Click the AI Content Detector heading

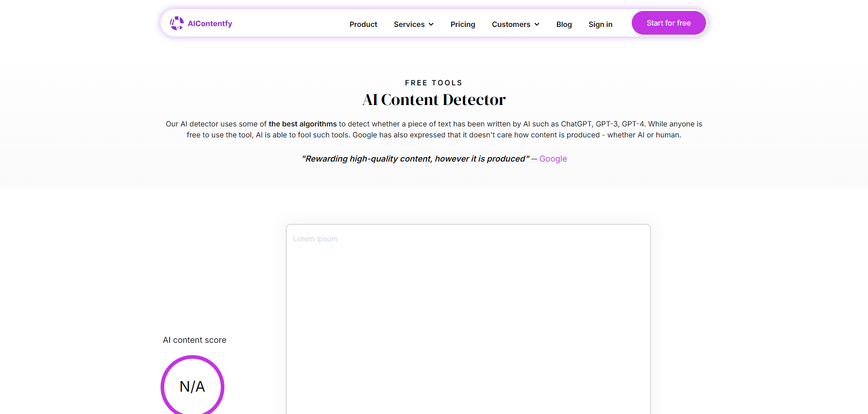tap(433, 99)
